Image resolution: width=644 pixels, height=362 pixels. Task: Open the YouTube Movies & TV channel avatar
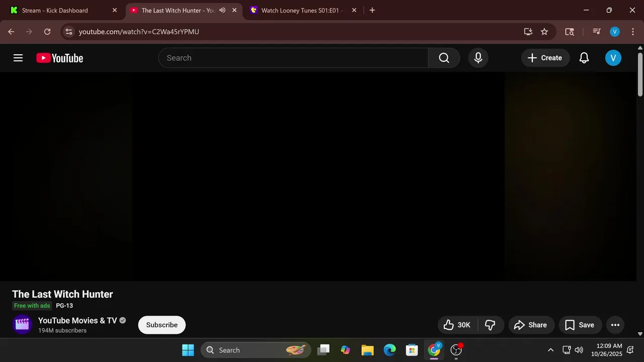22,325
